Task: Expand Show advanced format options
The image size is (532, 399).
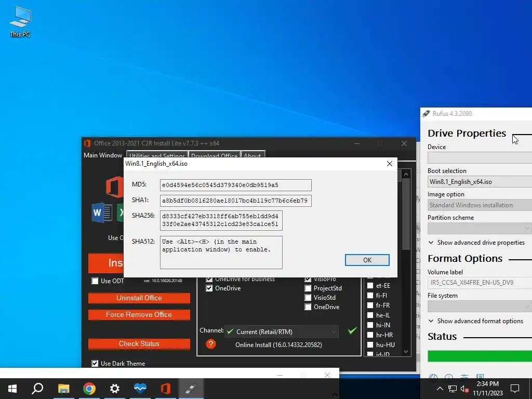Action: point(476,321)
